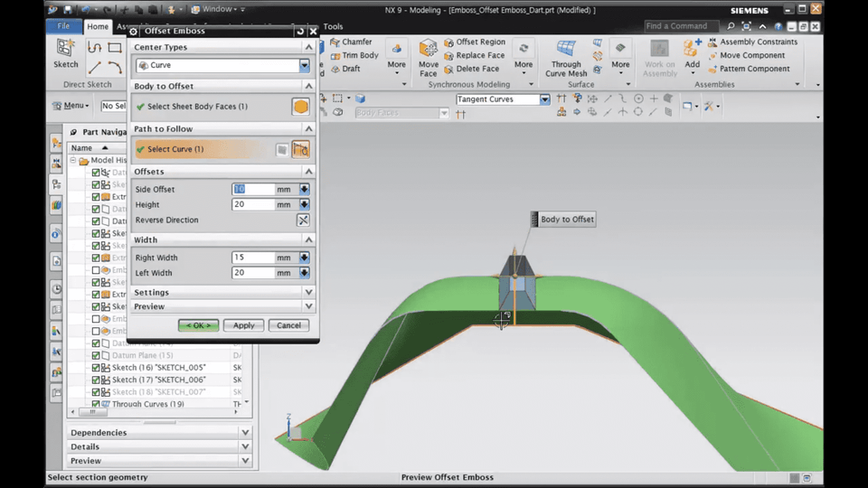Select the Chamfer tool

351,42
